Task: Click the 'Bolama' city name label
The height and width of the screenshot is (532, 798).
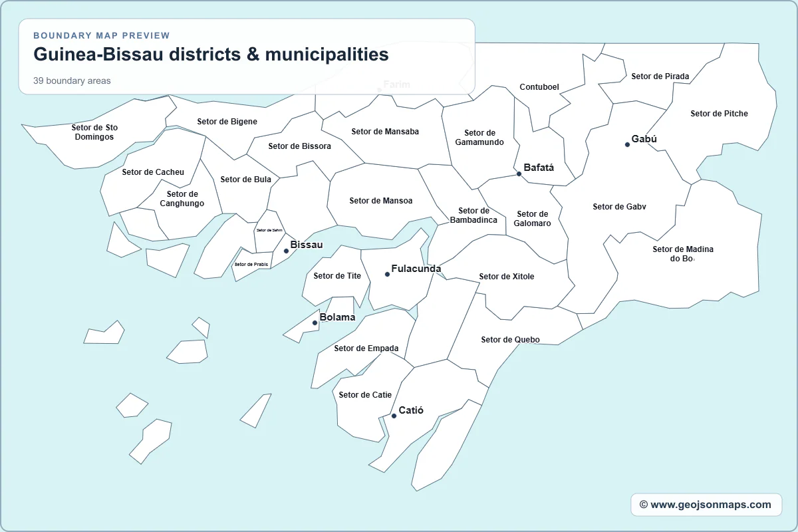Action: (x=337, y=317)
